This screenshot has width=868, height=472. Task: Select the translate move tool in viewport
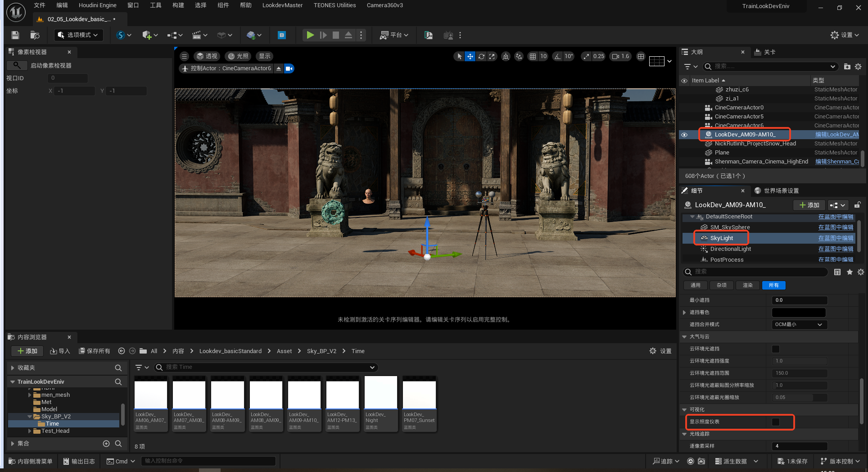click(x=470, y=56)
